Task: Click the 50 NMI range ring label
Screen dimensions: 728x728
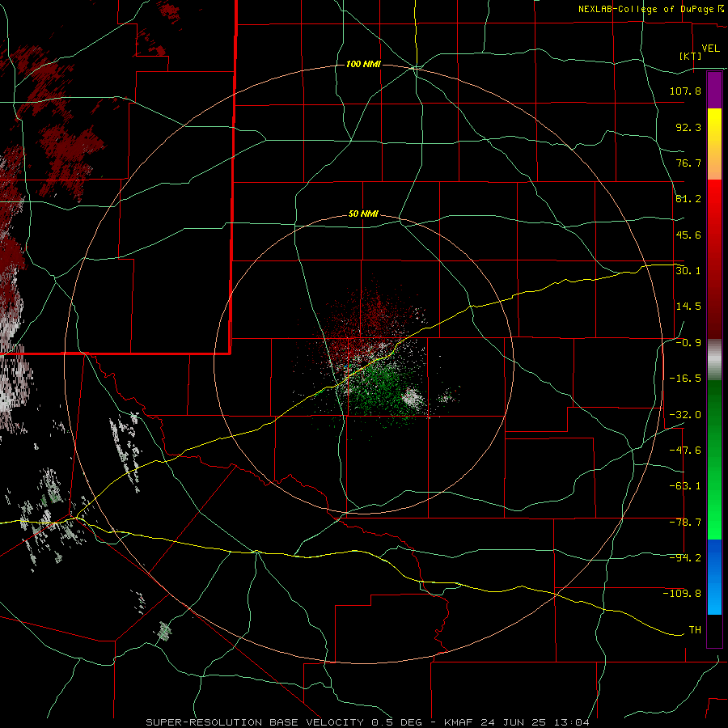Action: 363,214
